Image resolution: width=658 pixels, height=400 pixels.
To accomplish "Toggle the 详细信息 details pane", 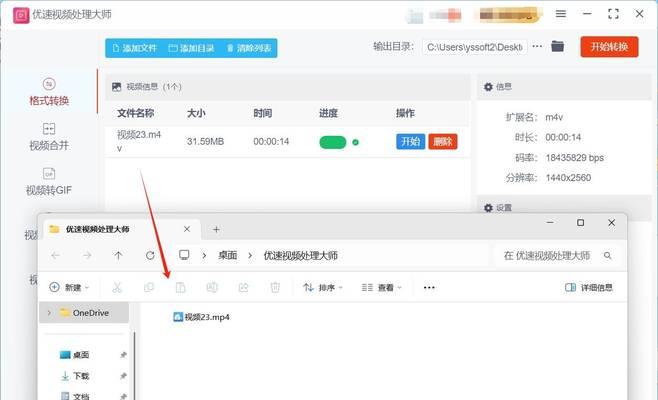I will point(589,288).
